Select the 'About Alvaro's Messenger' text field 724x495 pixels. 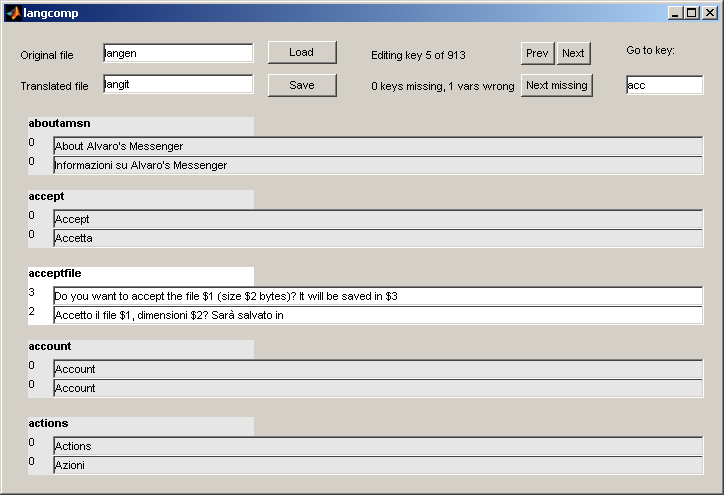[378, 146]
